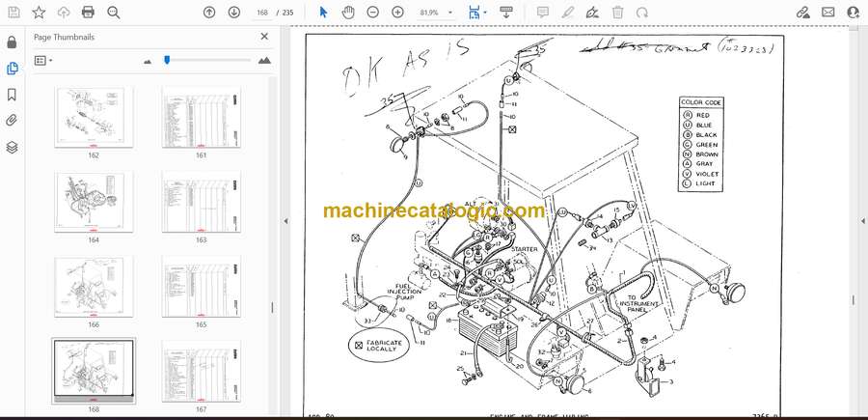868x420 pixels.
Task: Click the upload to cloud icon
Action: click(x=64, y=13)
